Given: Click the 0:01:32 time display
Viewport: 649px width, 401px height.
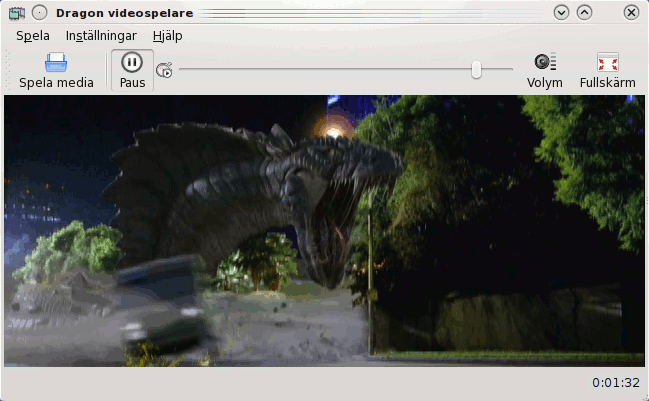Looking at the screenshot, I should point(615,382).
